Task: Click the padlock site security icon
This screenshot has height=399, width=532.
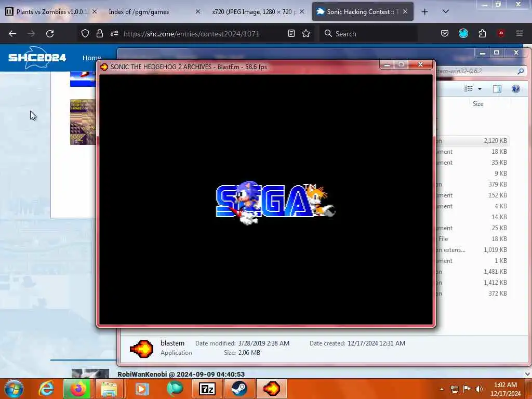Action: click(x=99, y=33)
